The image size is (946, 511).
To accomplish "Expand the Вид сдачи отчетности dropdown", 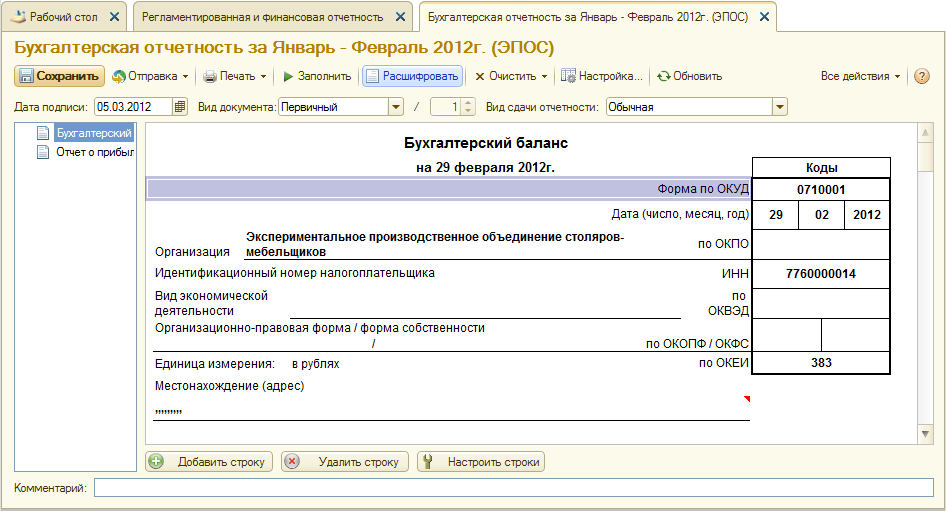I will (779, 107).
